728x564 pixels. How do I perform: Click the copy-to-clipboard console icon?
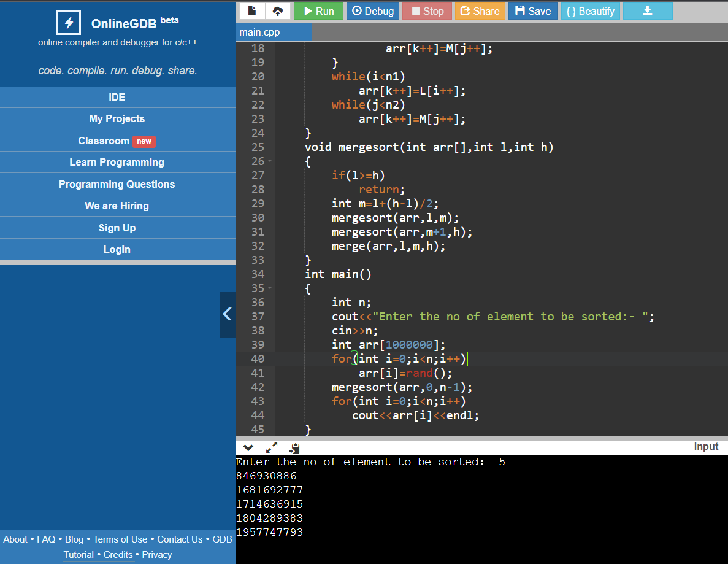pyautogui.click(x=294, y=448)
